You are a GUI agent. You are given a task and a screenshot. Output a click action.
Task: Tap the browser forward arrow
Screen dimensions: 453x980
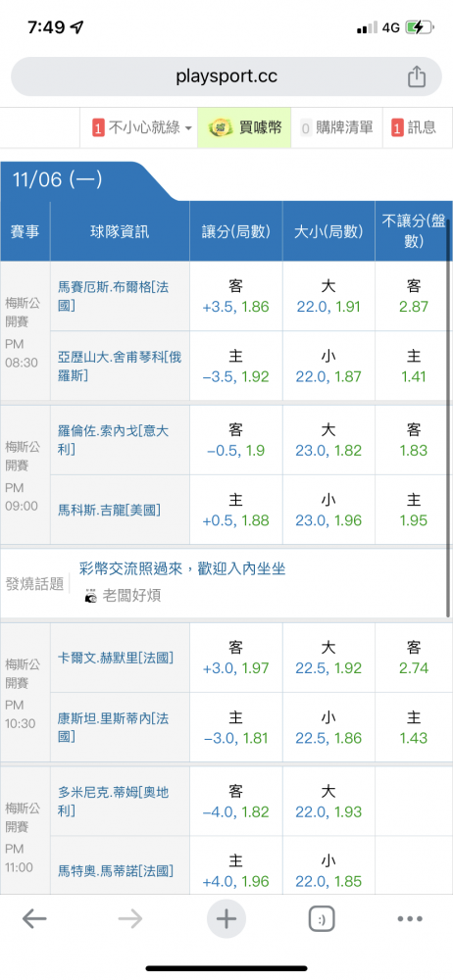click(130, 919)
